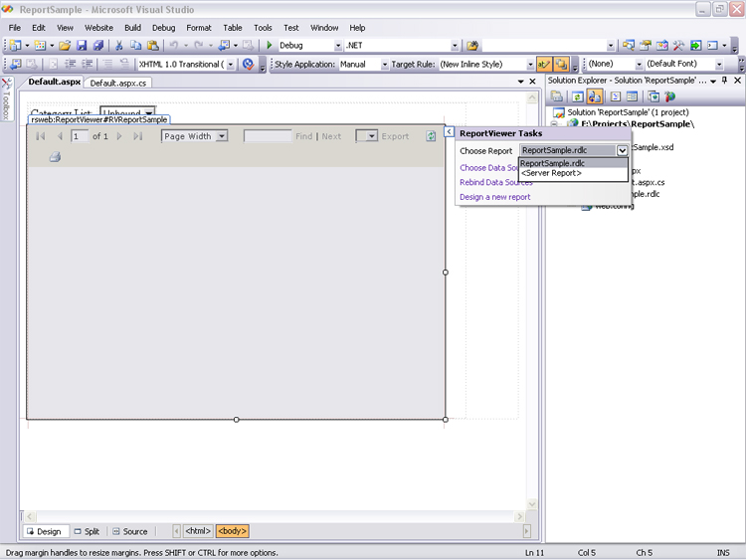Click the hammer and wrench Toolbox icon
The height and width of the screenshot is (560, 746).
pyautogui.click(x=679, y=45)
